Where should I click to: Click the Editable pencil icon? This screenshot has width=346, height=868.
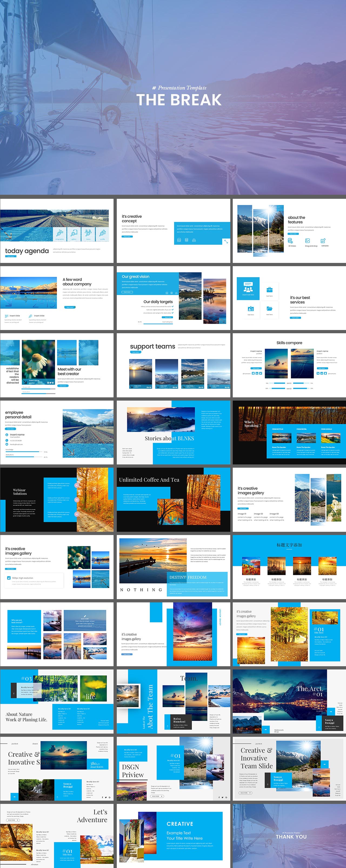[323, 240]
